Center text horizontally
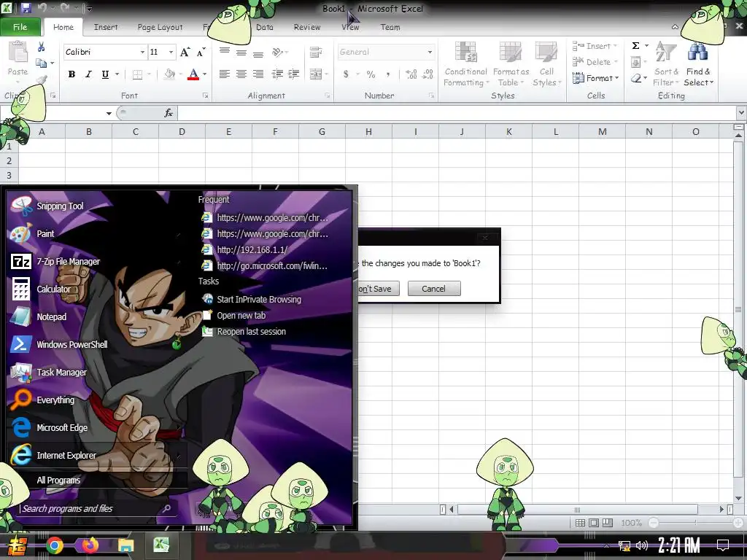The image size is (747, 560). tap(241, 74)
